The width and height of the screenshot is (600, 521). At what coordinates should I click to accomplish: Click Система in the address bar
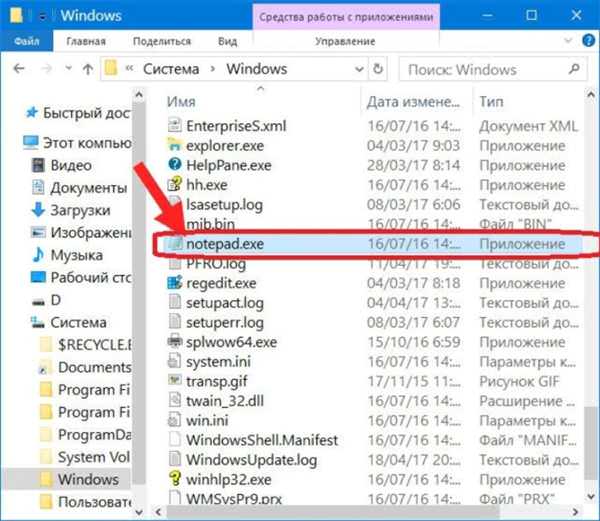click(x=171, y=69)
